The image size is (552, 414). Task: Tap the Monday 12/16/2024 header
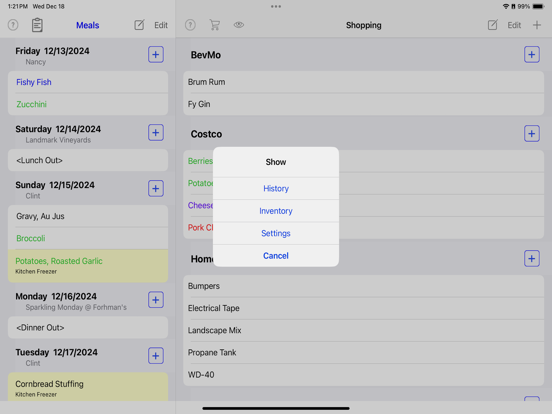point(56,296)
